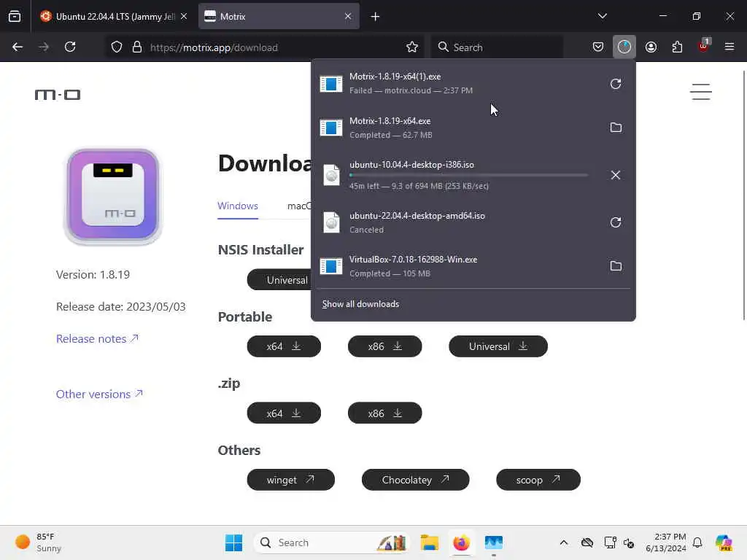
Task: Open a new browser tab
Action: 376,17
